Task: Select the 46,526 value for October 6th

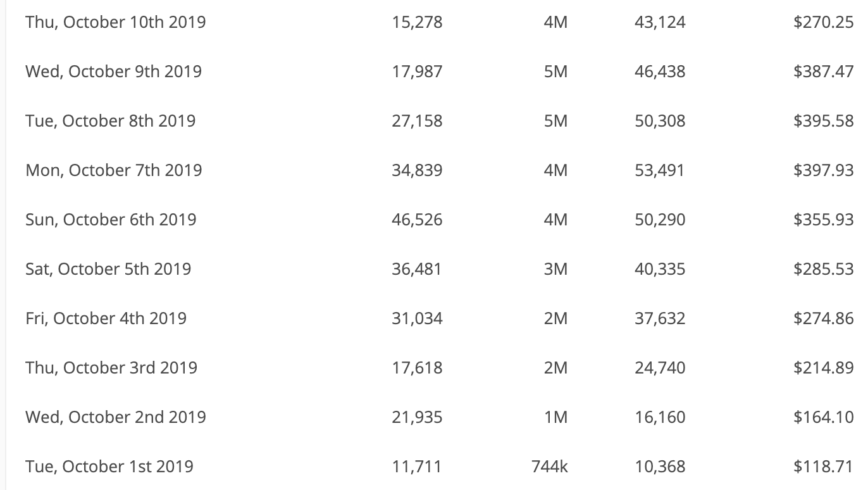Action: click(417, 220)
